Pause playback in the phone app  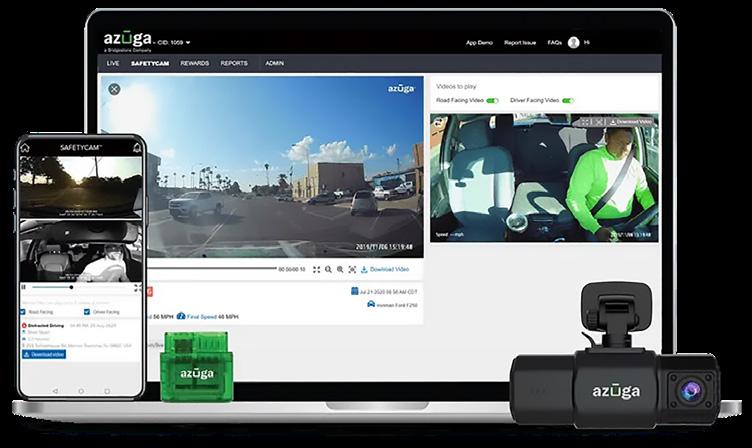(x=23, y=287)
